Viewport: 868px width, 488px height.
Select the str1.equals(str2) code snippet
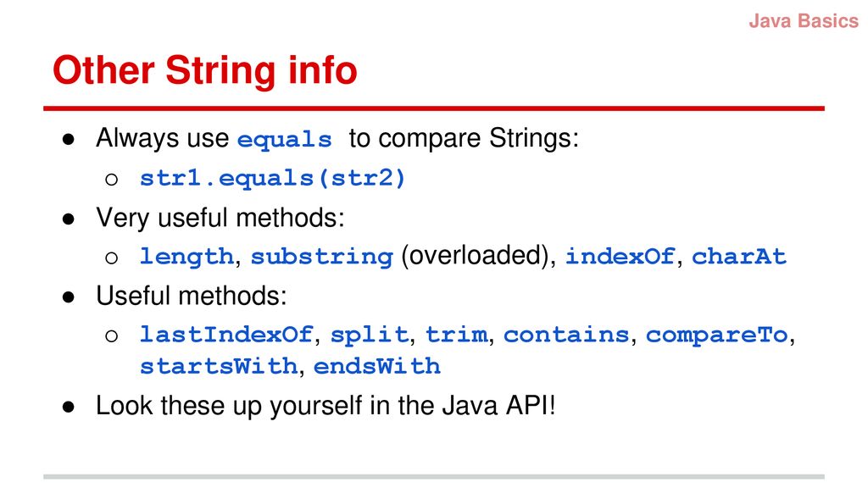[273, 178]
